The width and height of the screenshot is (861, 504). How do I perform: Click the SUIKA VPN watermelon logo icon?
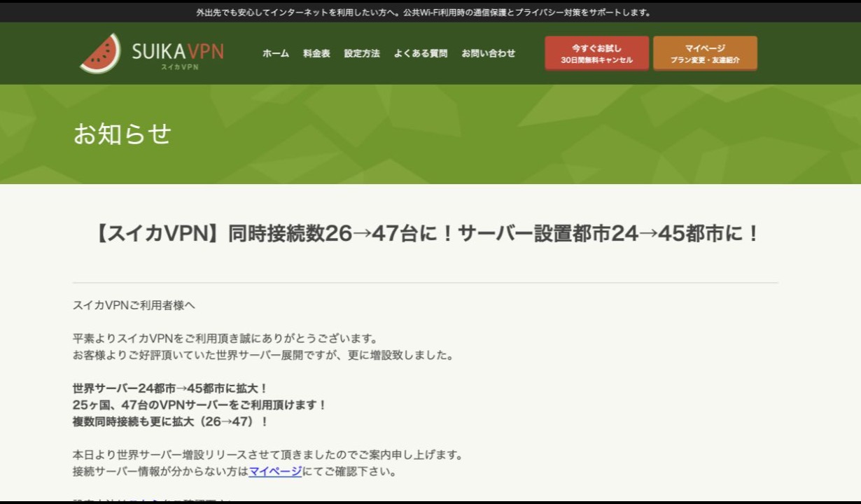click(x=100, y=54)
